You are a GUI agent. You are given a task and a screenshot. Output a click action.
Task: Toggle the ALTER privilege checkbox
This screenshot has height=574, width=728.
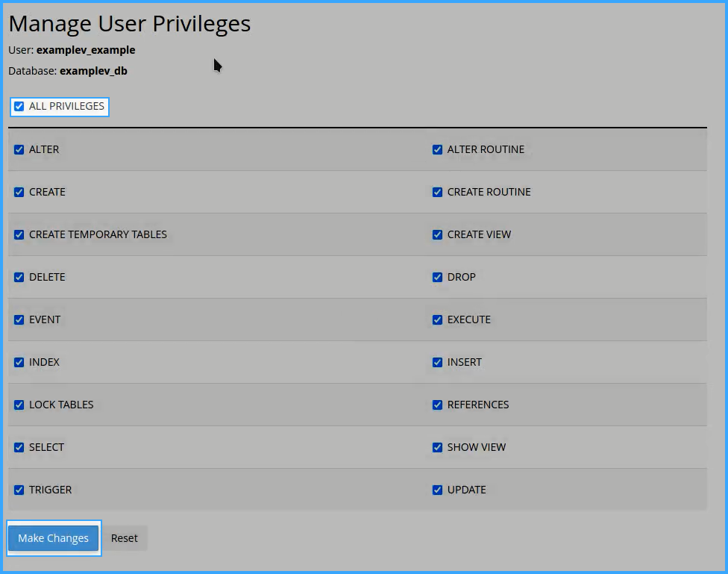[19, 150]
